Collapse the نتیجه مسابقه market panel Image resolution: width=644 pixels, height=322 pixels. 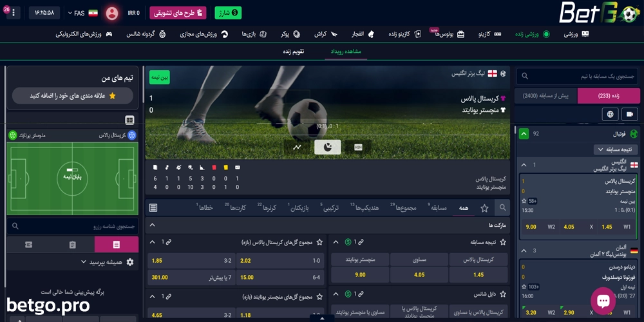pos(336,242)
